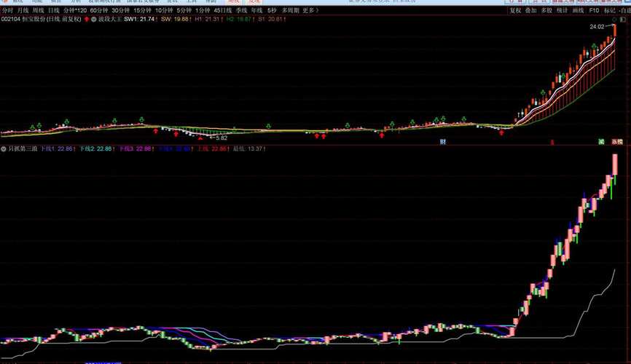Click the 统计 statistics button
Screen dimensions: 631x364
pyautogui.click(x=562, y=11)
